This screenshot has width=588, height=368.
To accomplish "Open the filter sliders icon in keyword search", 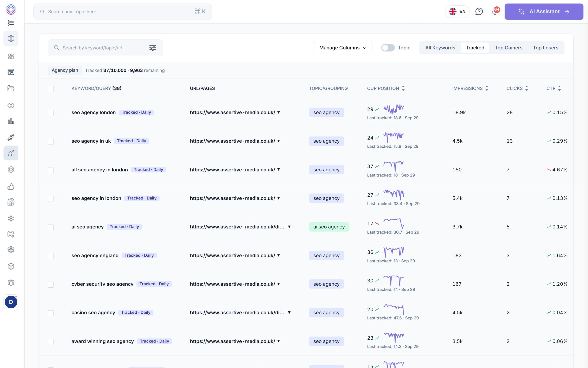I will (x=153, y=48).
